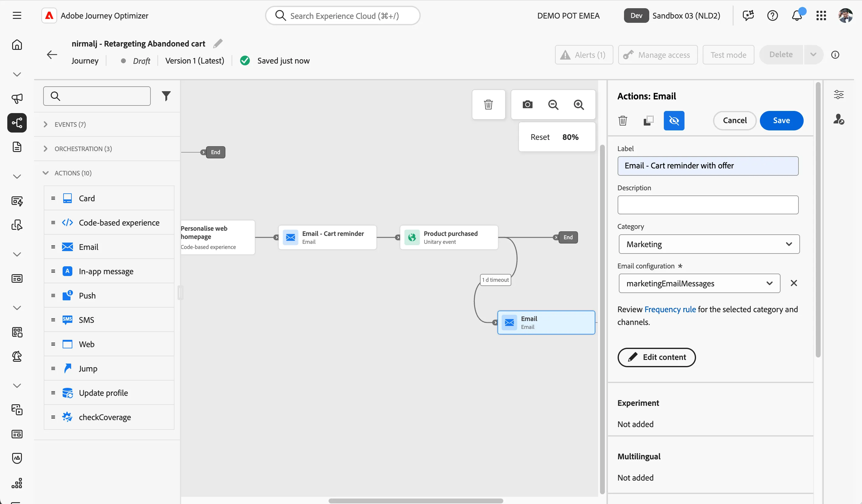Click the canvas horizontal scrollbar
This screenshot has width=862, height=504.
click(415, 501)
